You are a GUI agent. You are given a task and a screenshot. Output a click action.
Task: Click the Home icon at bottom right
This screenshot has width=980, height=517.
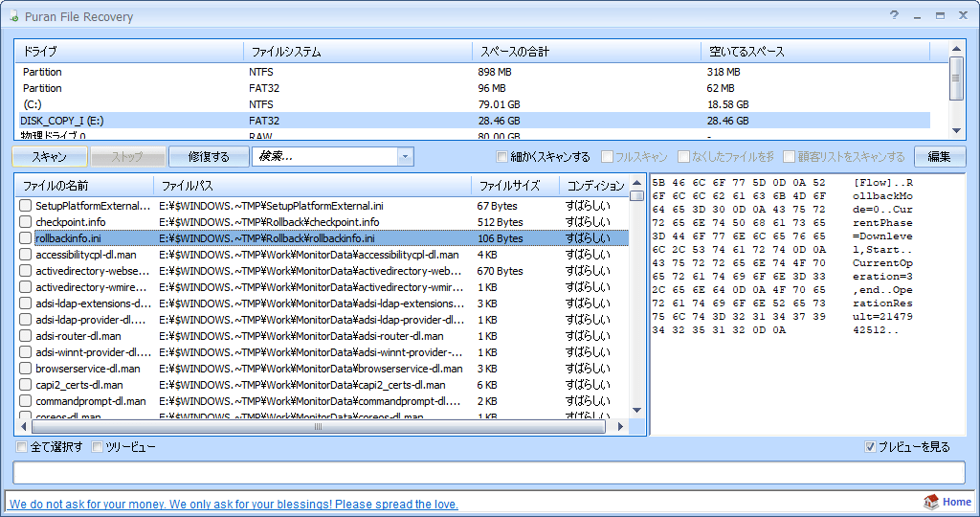(x=931, y=503)
